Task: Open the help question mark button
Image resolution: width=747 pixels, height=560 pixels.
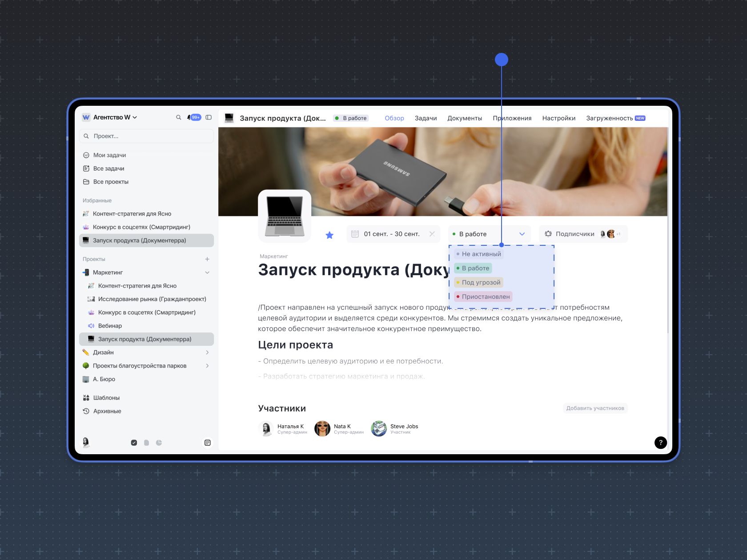Action: pos(660,442)
